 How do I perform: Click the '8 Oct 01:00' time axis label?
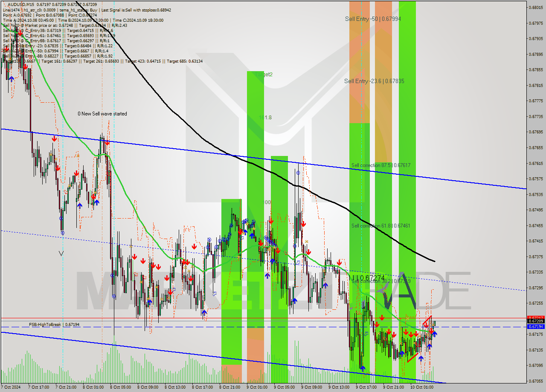point(93,387)
